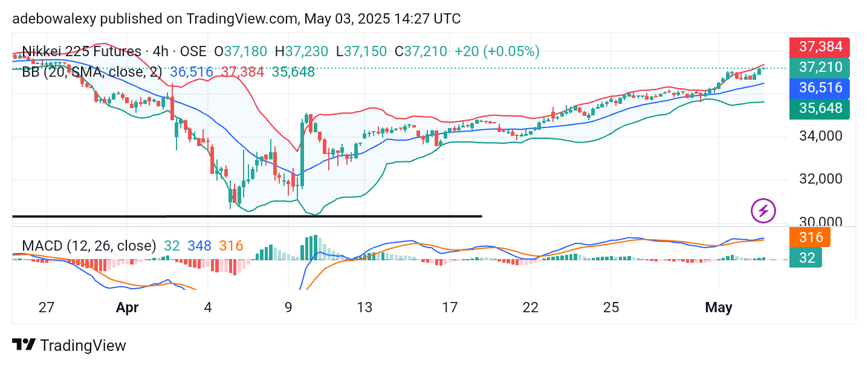
Task: Click the O37,180 open value in header
Action: [x=241, y=51]
